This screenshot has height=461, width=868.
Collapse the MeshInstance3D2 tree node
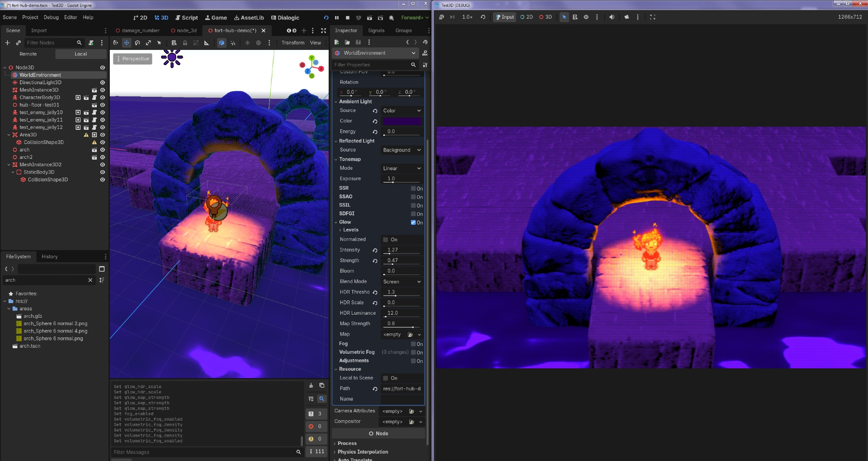point(9,165)
